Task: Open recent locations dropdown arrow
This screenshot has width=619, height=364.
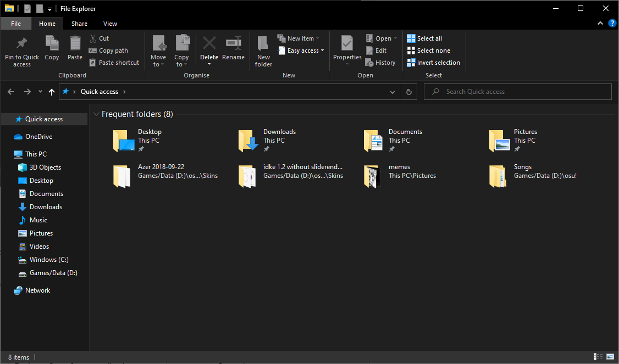Action: pos(40,92)
